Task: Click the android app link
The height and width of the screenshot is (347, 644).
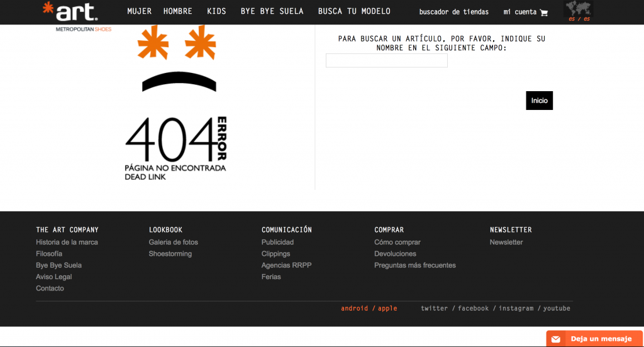Action: [354, 309]
